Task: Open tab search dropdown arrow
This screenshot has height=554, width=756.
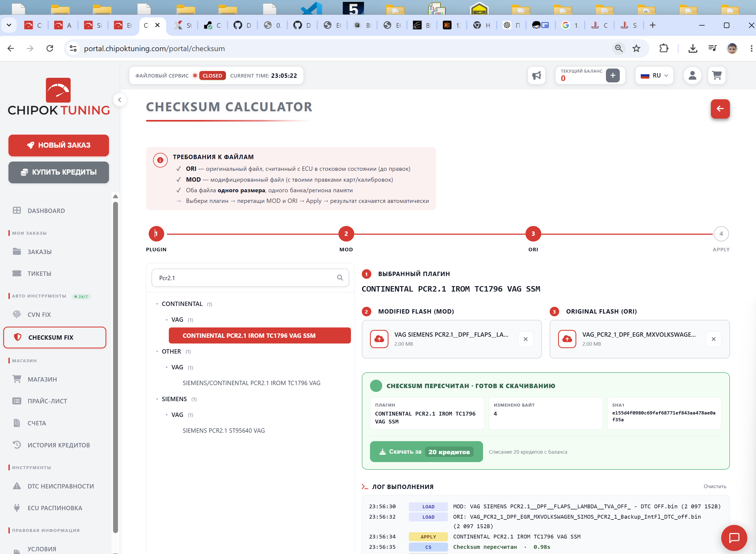Action: [9, 25]
